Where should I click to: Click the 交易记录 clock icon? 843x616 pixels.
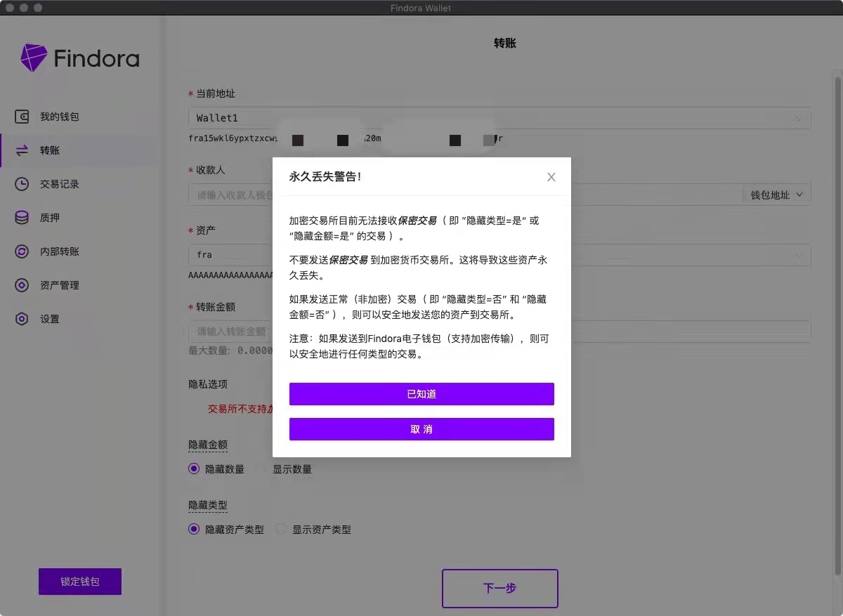coord(22,184)
